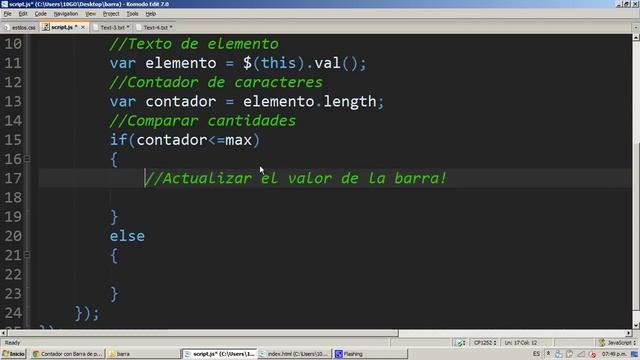Viewport: 640px width, 360px height.
Task: Open the Inicio start button
Action: (13, 354)
